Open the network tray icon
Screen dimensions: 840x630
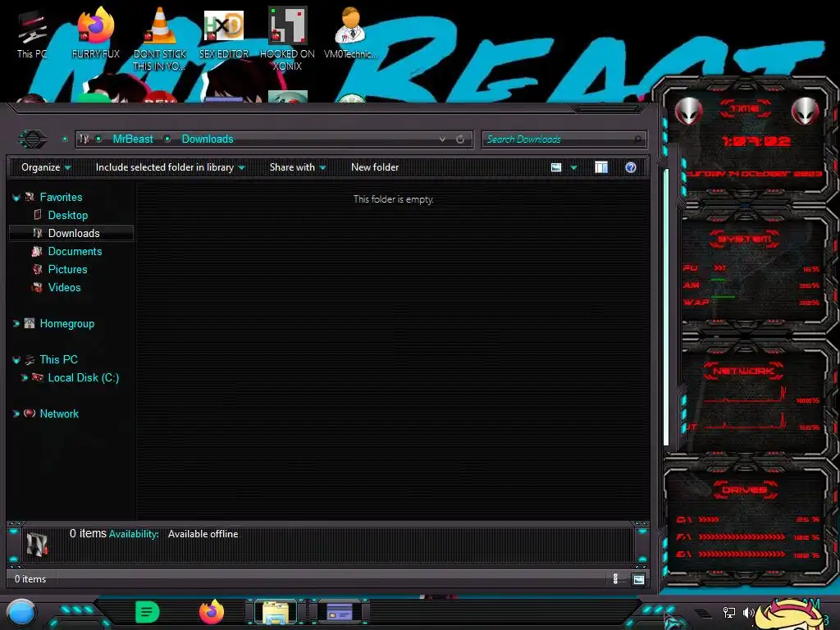pos(729,612)
